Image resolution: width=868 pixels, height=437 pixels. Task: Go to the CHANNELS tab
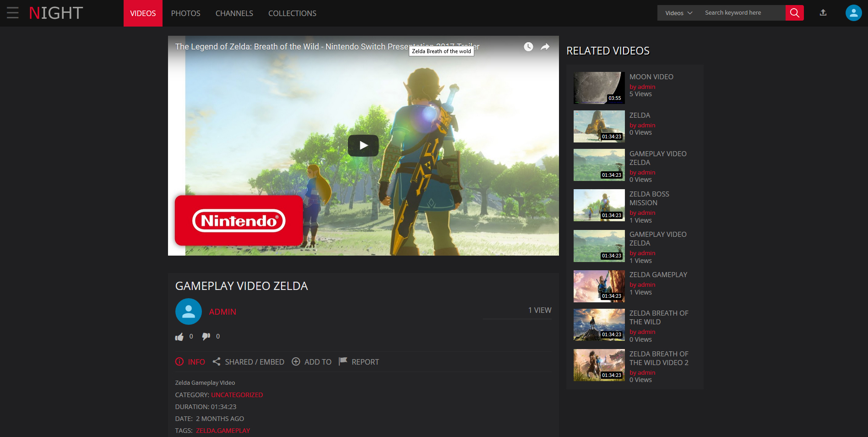234,13
